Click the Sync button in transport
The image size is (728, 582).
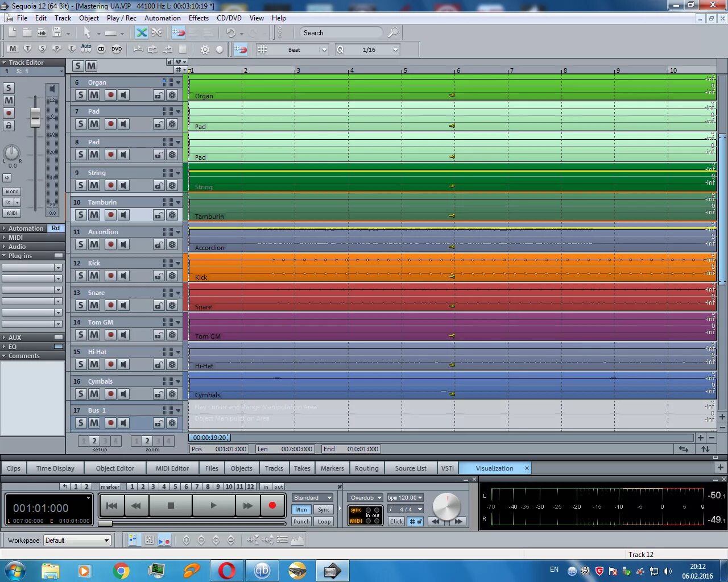324,510
